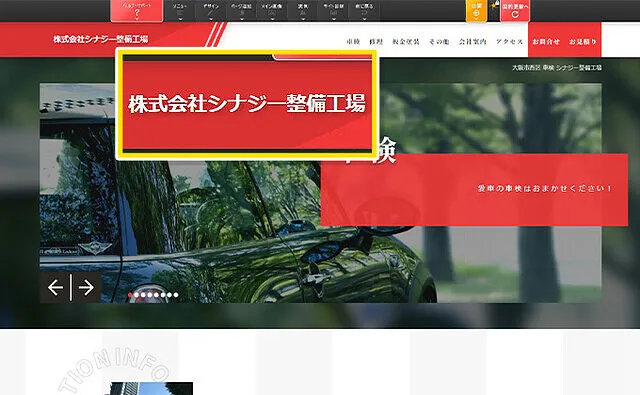640x395 pixels.
Task: Open the メニュー editor toolbar item
Action: coord(180,10)
